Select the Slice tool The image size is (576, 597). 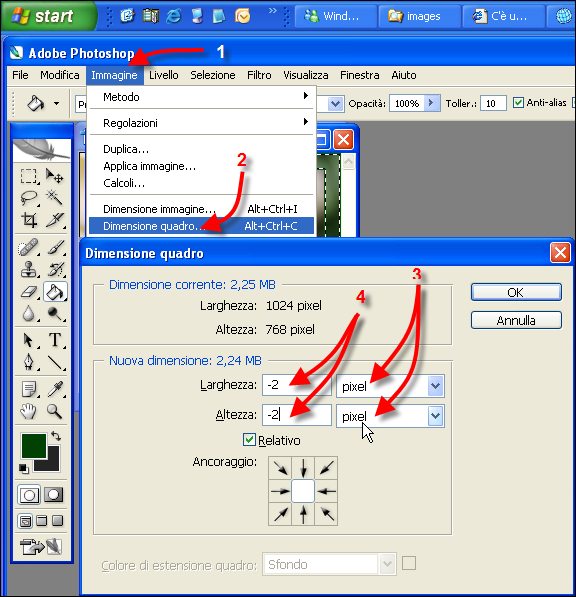tap(54, 220)
